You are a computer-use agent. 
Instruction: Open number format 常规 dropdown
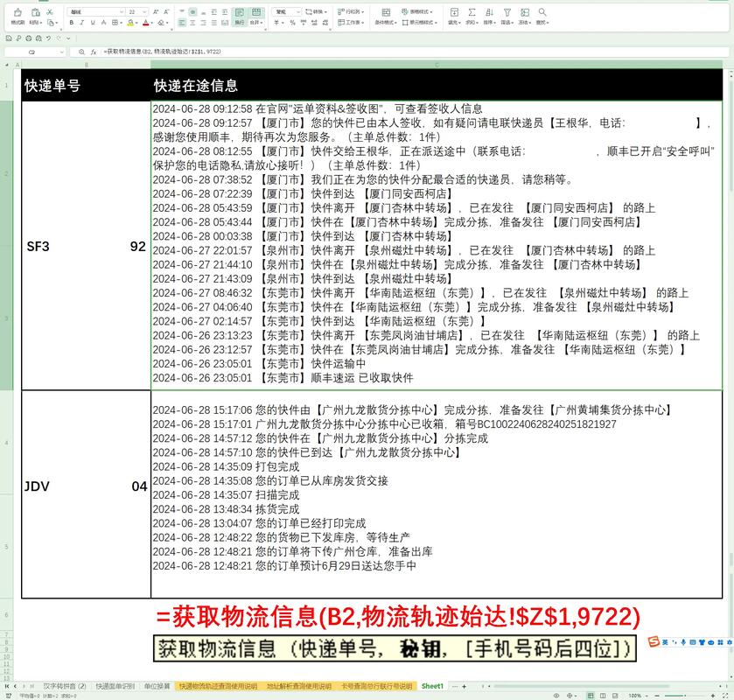(x=288, y=11)
